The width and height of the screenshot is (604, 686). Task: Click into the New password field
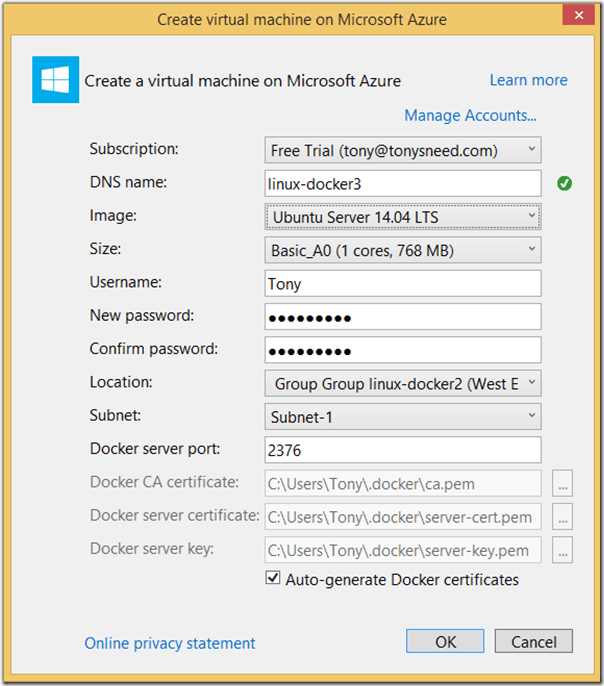point(403,316)
